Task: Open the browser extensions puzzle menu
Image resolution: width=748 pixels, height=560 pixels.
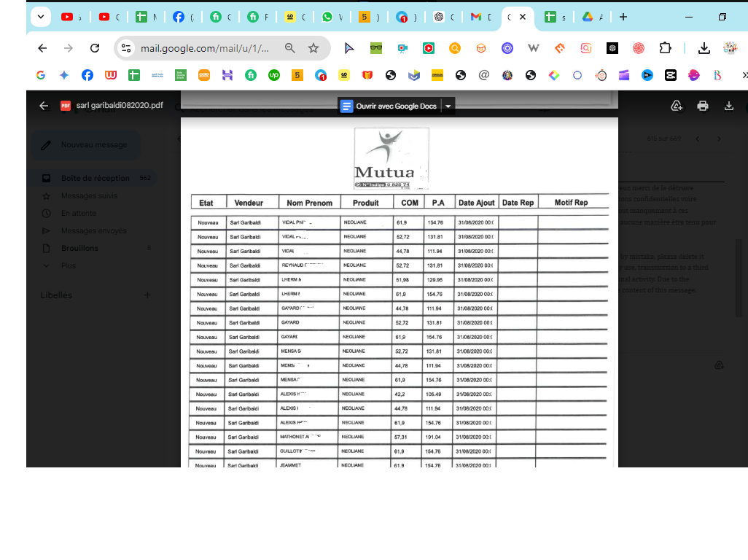Action: 665,48
